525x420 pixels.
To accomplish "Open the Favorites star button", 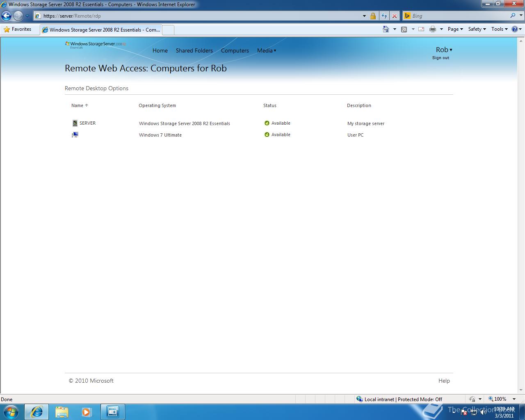I will pyautogui.click(x=18, y=29).
